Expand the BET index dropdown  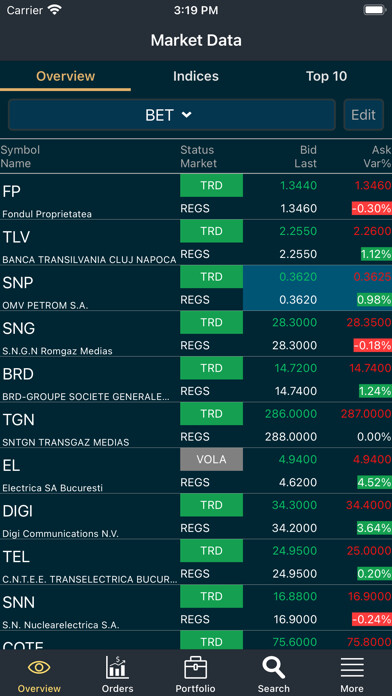click(172, 115)
